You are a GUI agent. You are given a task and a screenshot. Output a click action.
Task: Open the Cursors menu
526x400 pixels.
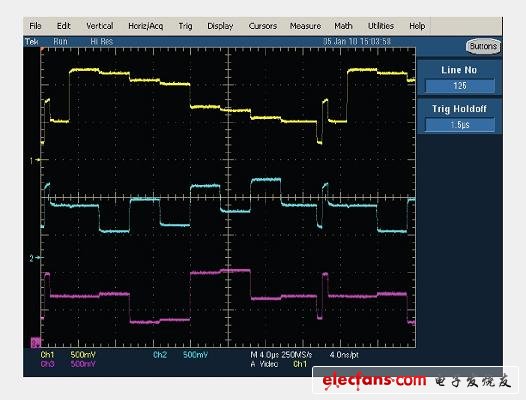pyautogui.click(x=263, y=26)
